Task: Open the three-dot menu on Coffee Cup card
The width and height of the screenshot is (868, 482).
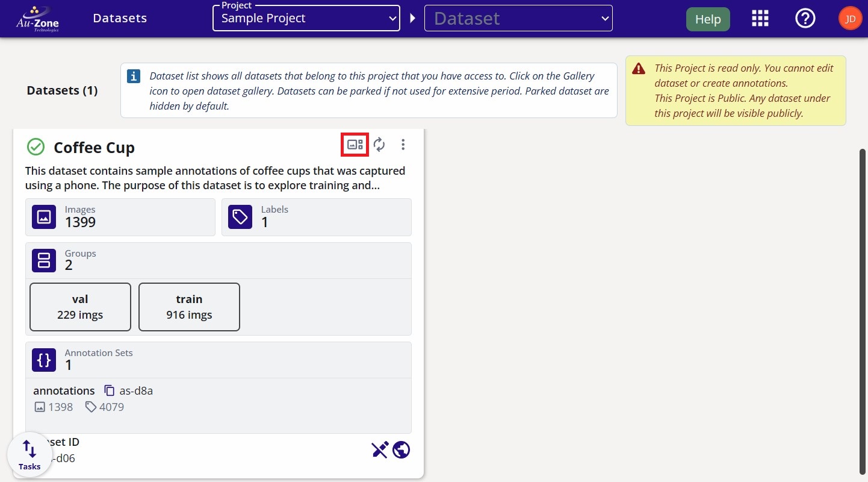Action: click(x=403, y=145)
